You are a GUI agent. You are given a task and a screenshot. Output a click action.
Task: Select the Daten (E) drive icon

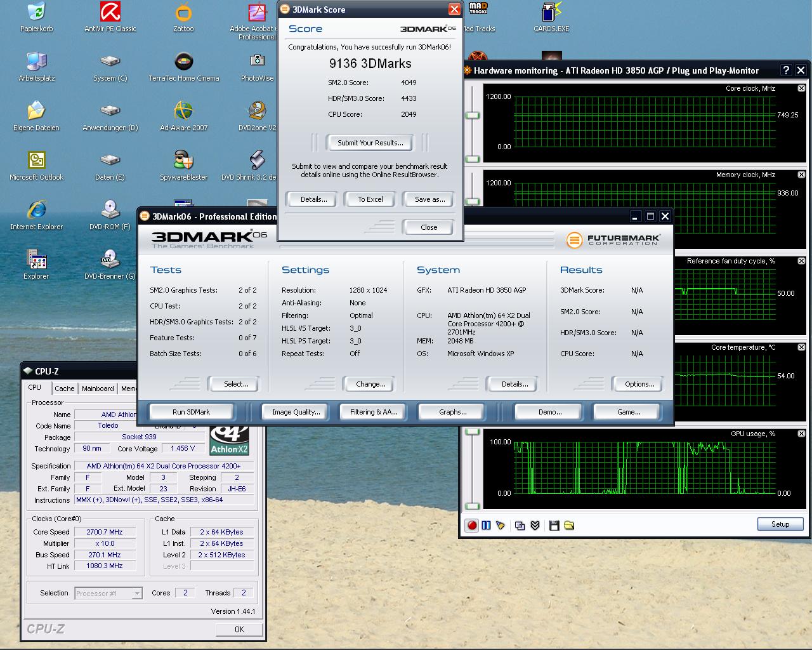click(110, 166)
